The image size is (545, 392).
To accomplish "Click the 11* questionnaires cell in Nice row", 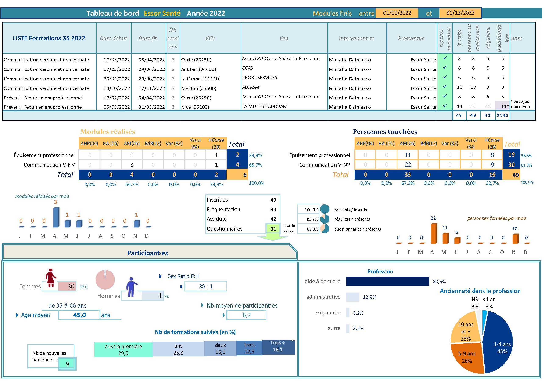I will point(502,106).
